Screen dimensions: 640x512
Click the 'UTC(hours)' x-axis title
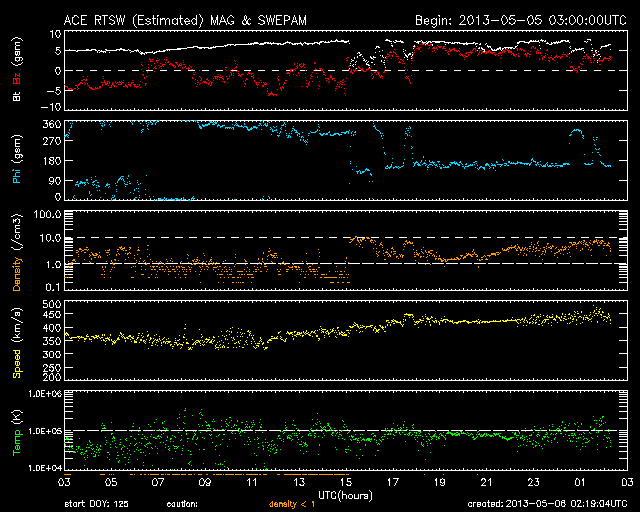(345, 496)
